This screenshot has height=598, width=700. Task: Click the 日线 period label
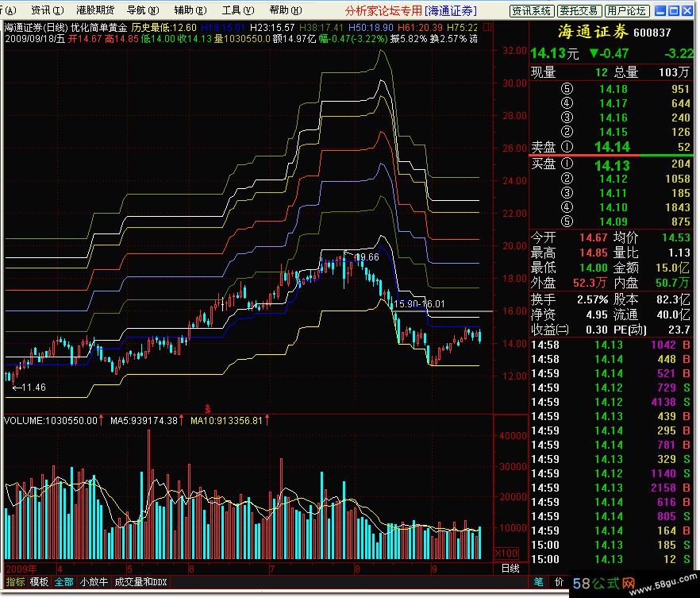(x=511, y=569)
